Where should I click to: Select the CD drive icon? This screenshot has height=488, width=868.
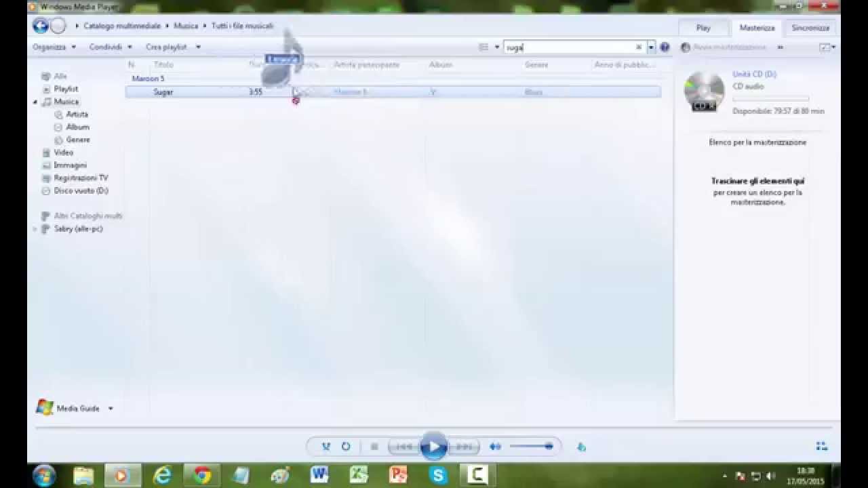click(704, 91)
